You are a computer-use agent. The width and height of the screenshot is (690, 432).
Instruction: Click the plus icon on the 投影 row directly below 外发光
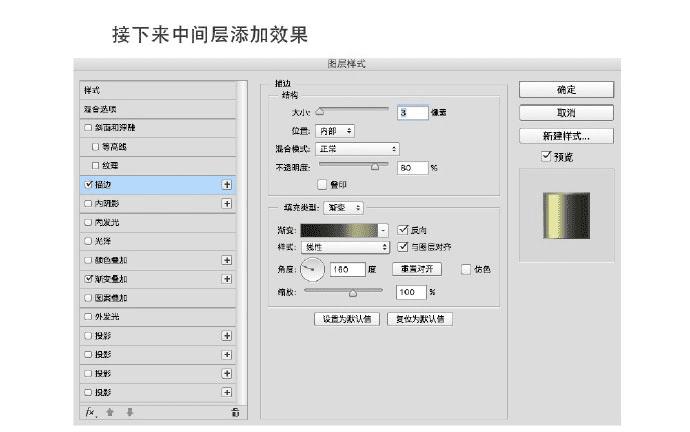point(227,336)
